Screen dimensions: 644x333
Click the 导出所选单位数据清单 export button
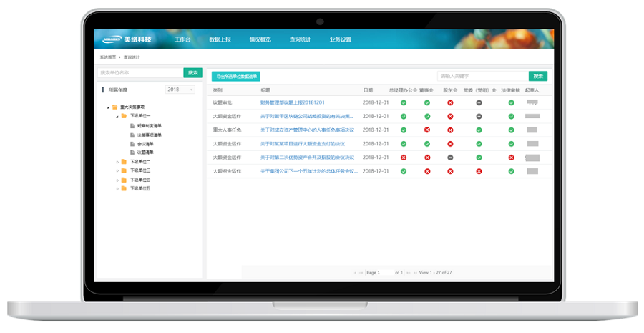[235, 76]
